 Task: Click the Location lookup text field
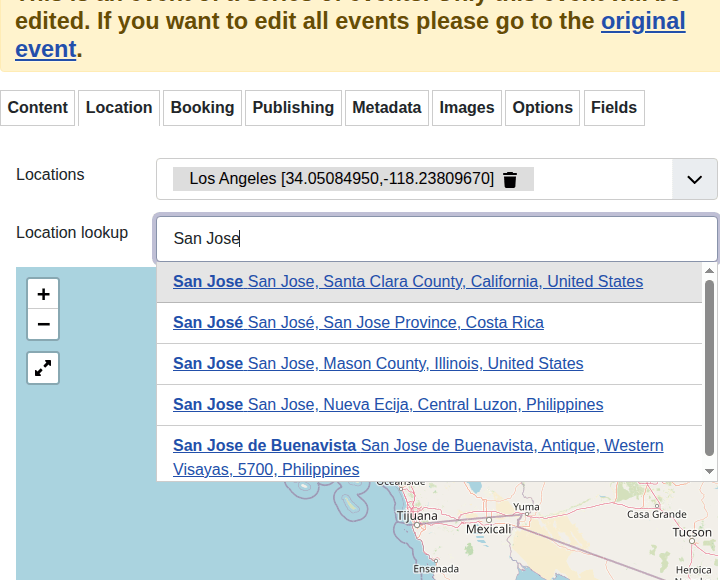436,239
